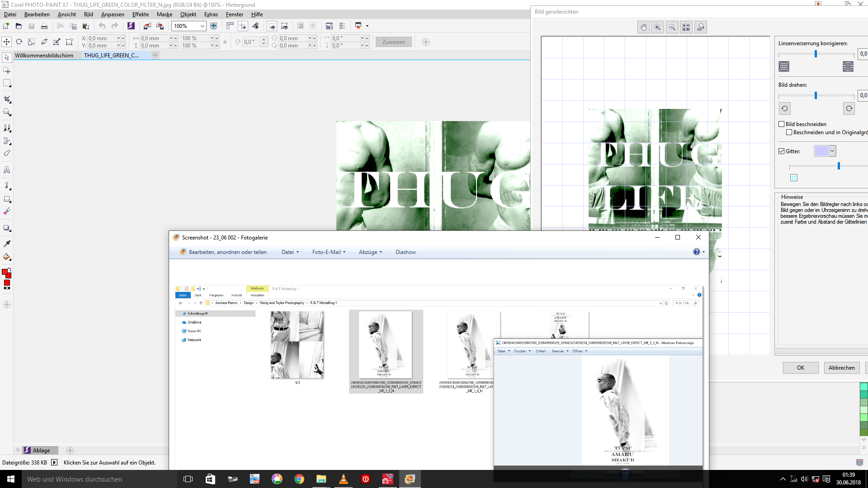Select the Mask Transform tool

[7, 70]
